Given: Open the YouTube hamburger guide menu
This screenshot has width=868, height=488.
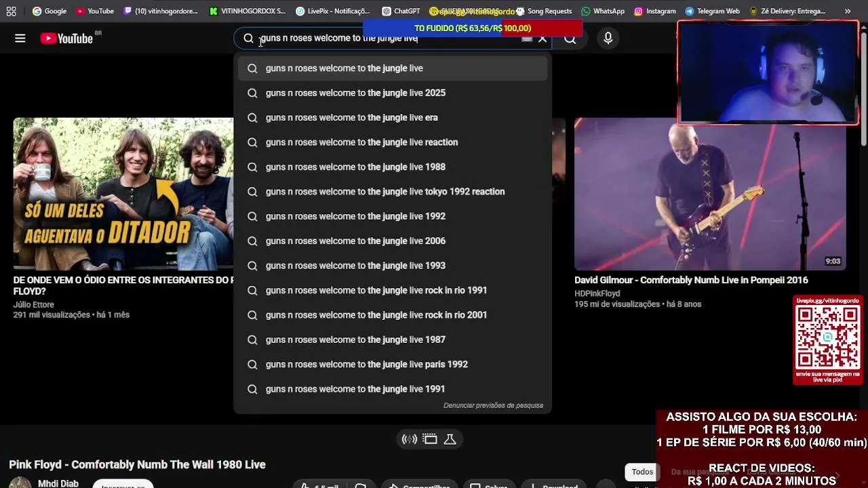Looking at the screenshot, I should (x=20, y=39).
